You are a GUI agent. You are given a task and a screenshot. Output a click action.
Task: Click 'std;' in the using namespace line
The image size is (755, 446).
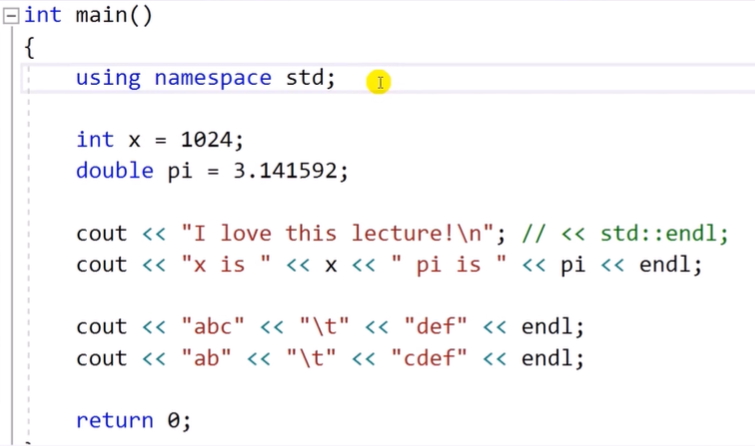point(311,78)
